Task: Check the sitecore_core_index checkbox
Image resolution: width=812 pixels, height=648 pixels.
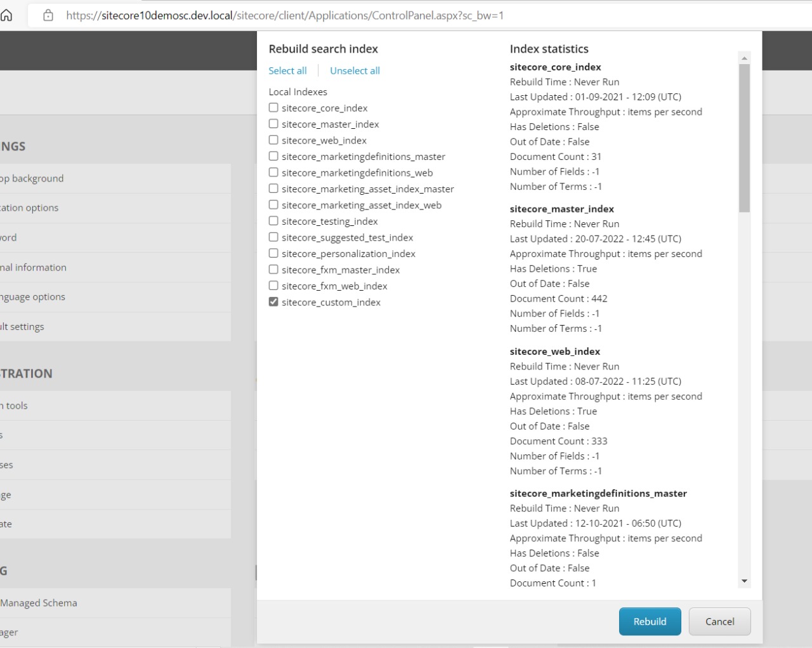Action: click(273, 108)
